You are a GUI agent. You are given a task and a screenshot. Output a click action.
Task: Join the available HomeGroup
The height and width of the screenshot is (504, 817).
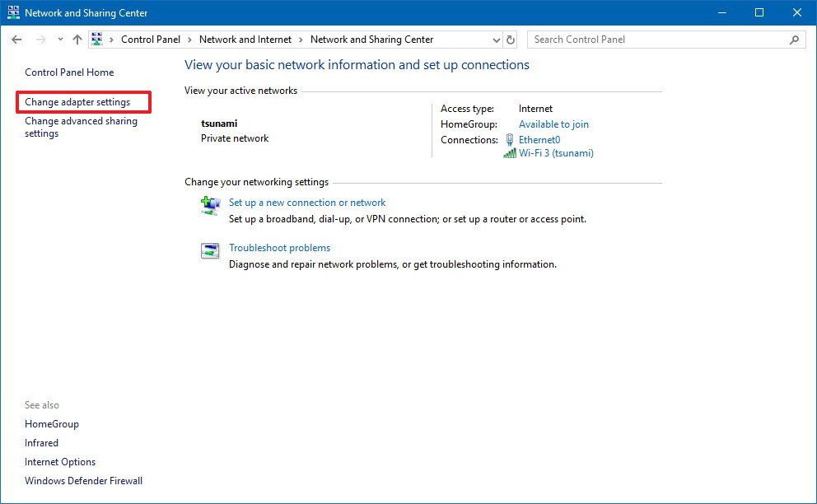click(x=553, y=124)
